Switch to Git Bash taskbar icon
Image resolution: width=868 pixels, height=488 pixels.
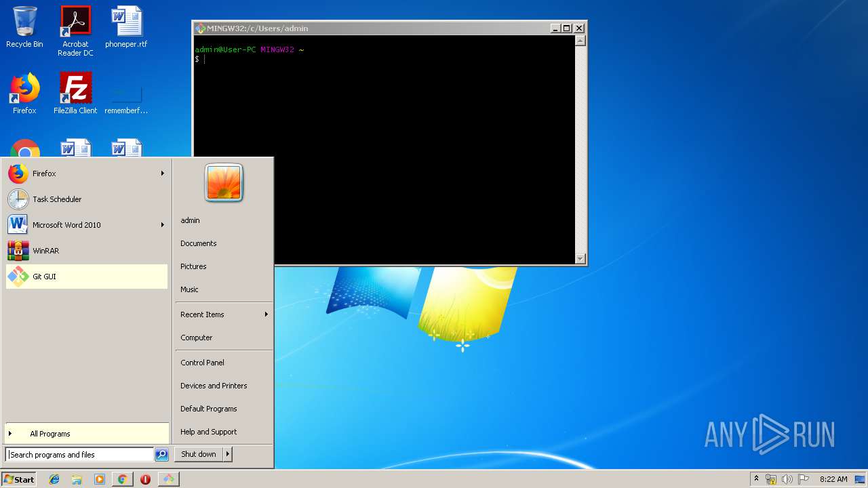tap(168, 479)
